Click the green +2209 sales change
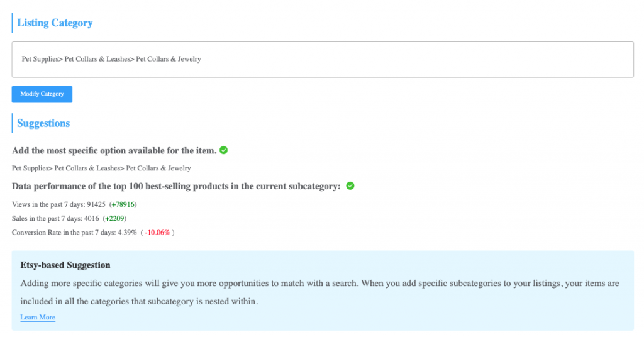Viewport: 644px width, 337px height. point(114,218)
